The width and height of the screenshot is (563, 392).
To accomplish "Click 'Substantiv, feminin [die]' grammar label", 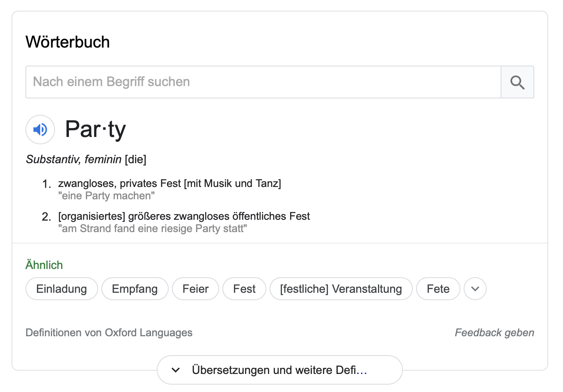I will [x=86, y=159].
